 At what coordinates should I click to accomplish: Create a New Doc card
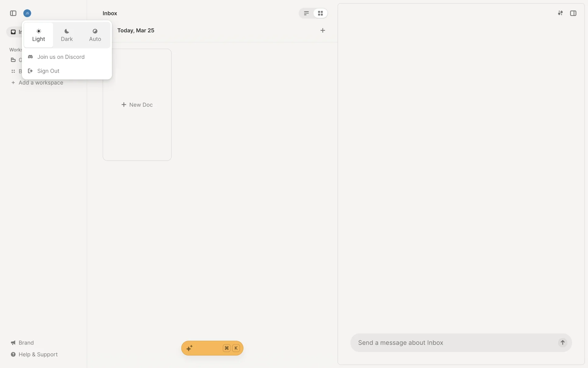coord(137,105)
